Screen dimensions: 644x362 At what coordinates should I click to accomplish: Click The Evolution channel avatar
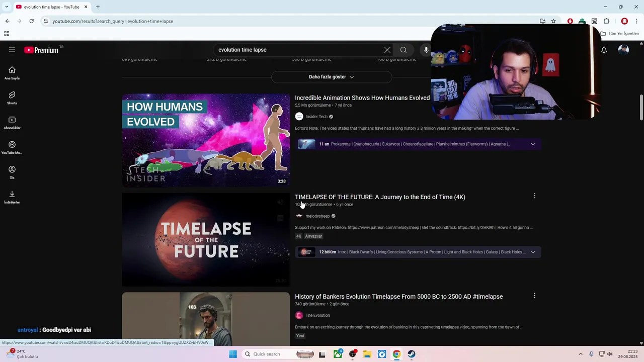[x=299, y=315]
